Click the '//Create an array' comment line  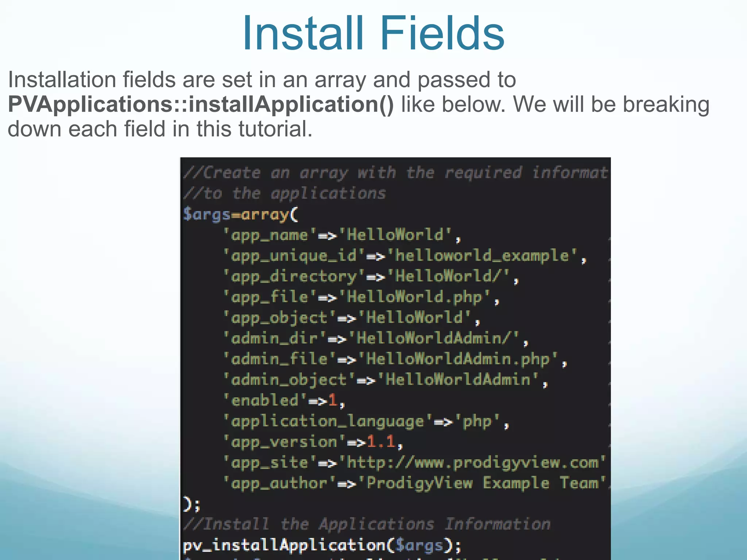pyautogui.click(x=395, y=172)
